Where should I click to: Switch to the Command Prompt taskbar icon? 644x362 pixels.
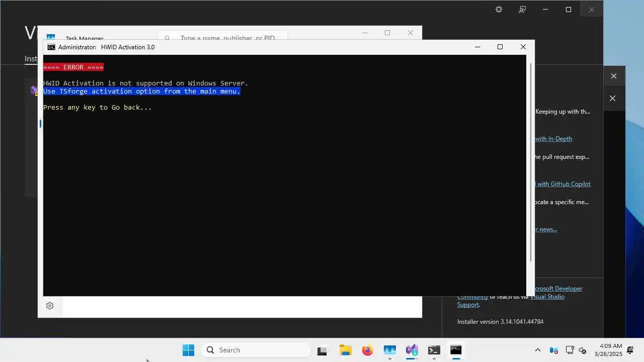(456, 350)
